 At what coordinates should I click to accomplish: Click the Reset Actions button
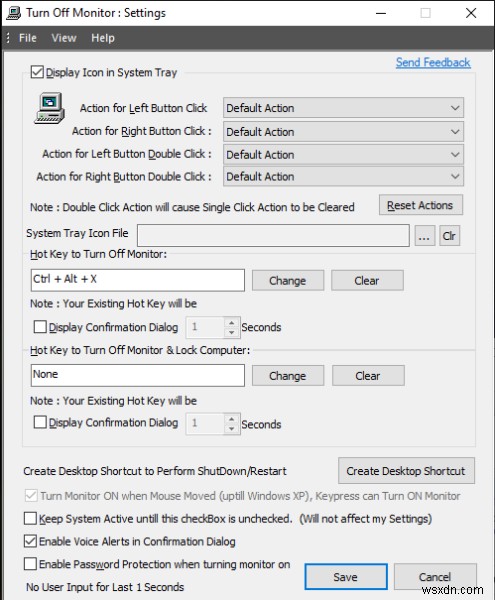point(420,205)
